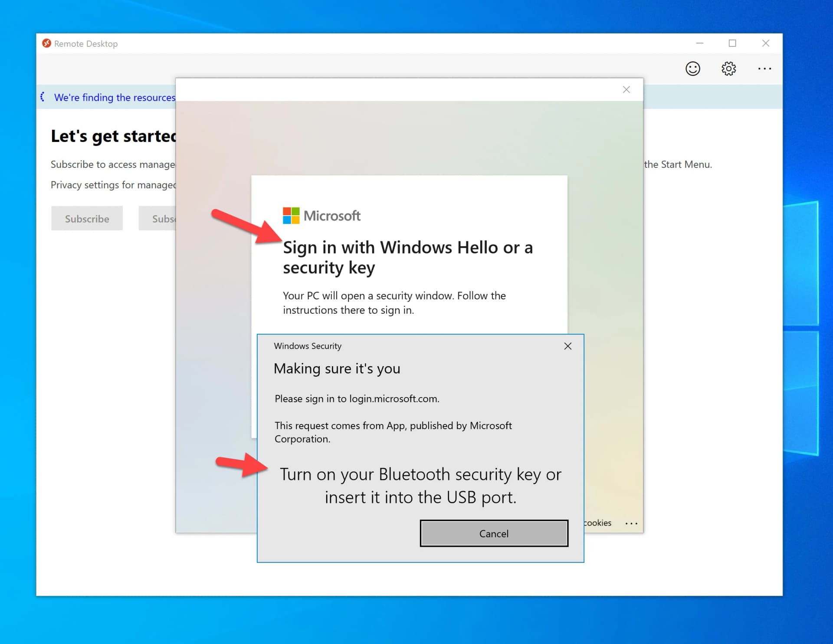Maximize the Remote Desktop window
Screen dimensions: 833x644
(732, 43)
